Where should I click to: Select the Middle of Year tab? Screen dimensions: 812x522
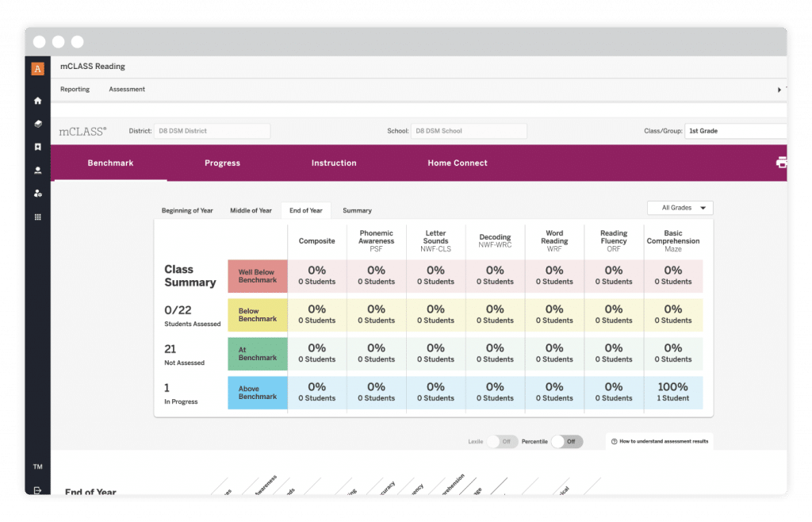point(251,210)
